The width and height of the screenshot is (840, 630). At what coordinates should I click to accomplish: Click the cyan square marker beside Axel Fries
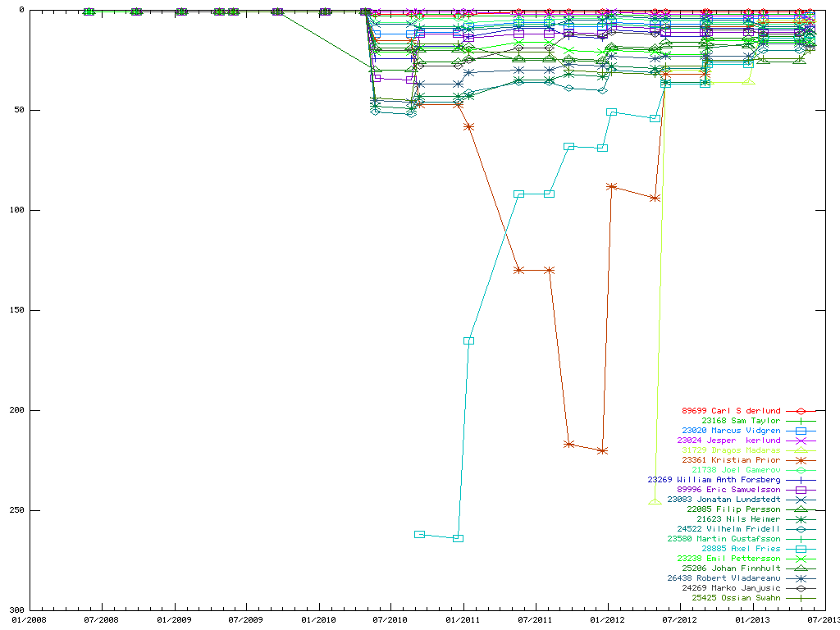pos(801,549)
